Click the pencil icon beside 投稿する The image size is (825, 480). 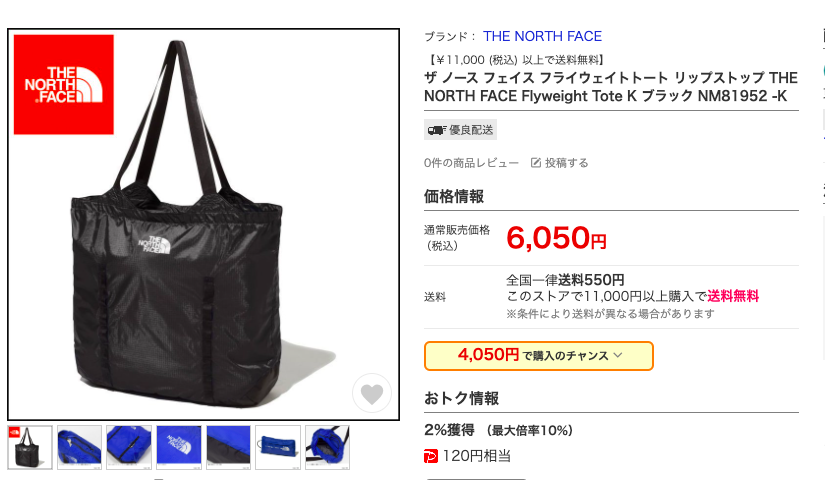click(x=536, y=163)
